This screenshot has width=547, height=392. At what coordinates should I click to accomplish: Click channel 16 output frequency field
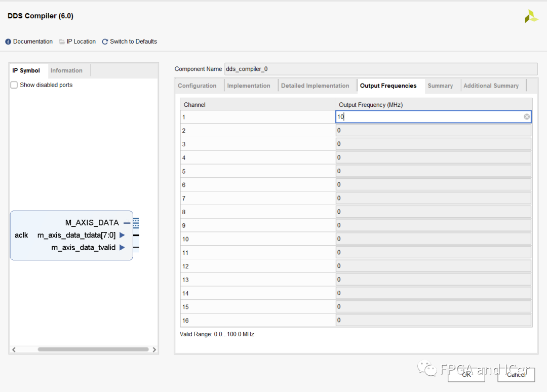point(433,320)
